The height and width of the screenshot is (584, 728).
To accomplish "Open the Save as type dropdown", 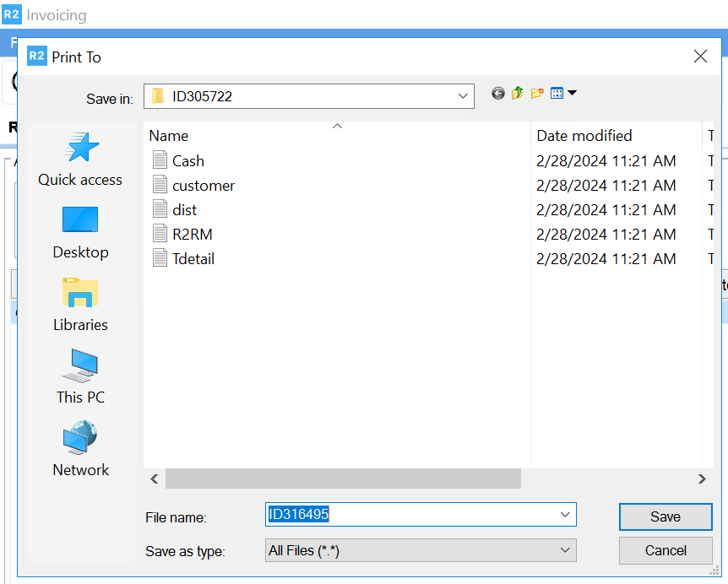I will (564, 550).
